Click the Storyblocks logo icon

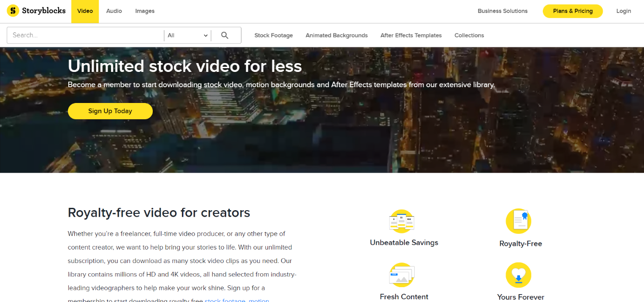click(13, 11)
